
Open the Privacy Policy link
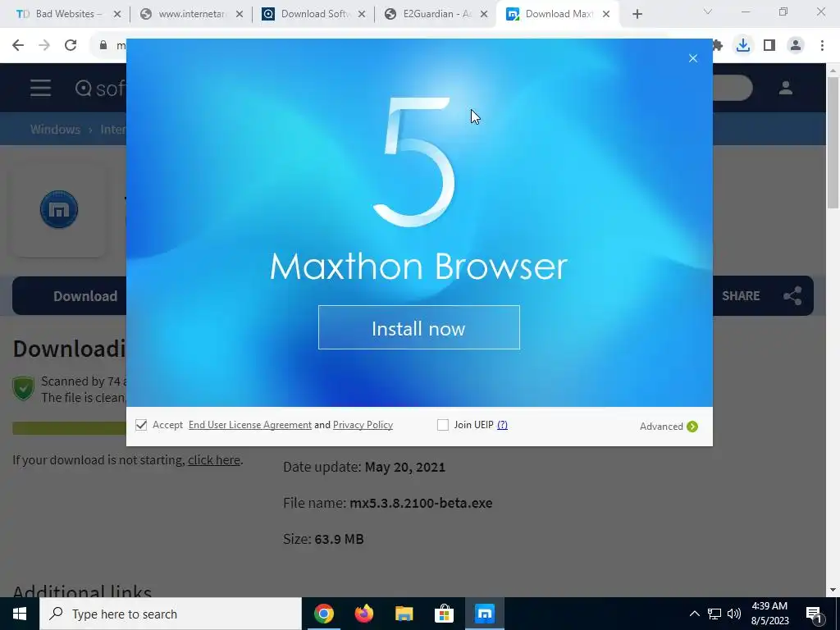363,425
